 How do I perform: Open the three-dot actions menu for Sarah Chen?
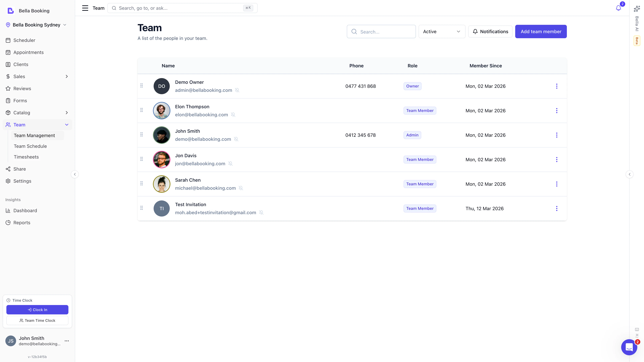click(557, 184)
